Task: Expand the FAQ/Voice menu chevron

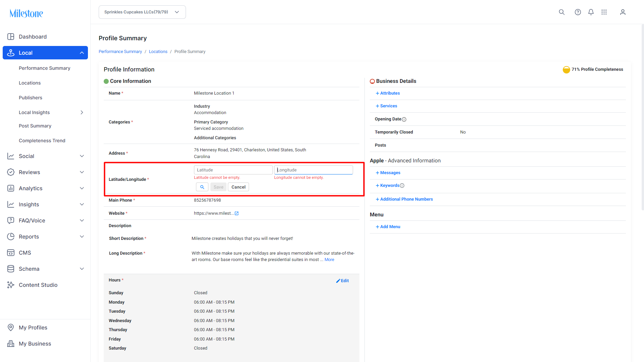Action: coord(82,220)
